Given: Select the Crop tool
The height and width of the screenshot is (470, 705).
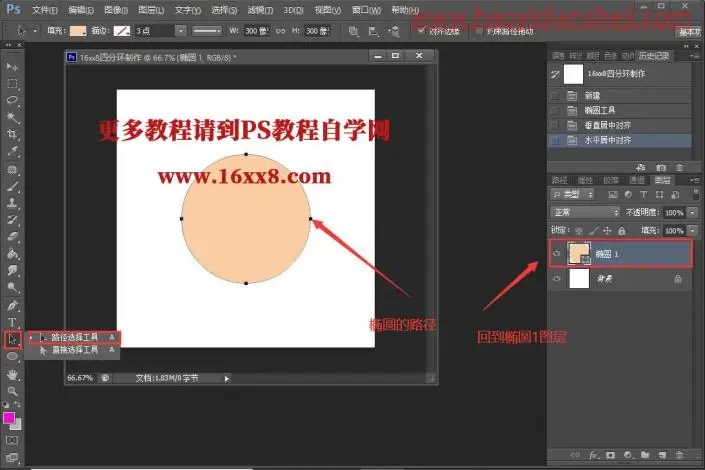Looking at the screenshot, I should point(12,134).
